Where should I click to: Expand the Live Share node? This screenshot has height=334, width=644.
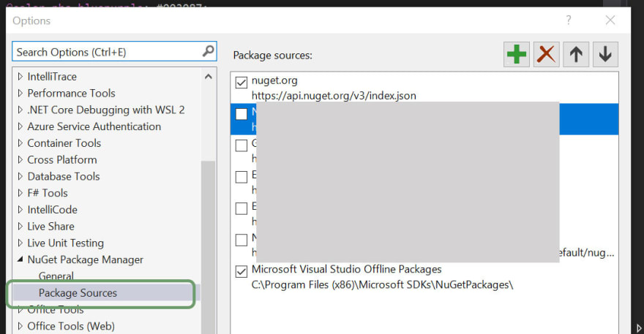[x=20, y=226]
